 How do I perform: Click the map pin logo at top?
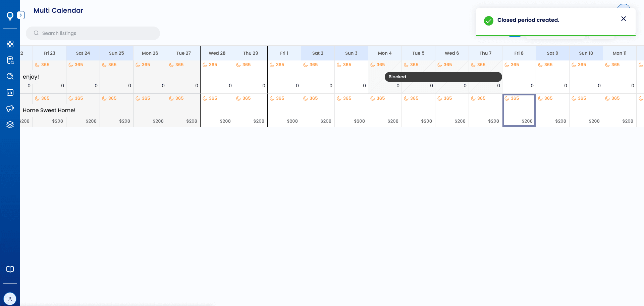(10, 16)
